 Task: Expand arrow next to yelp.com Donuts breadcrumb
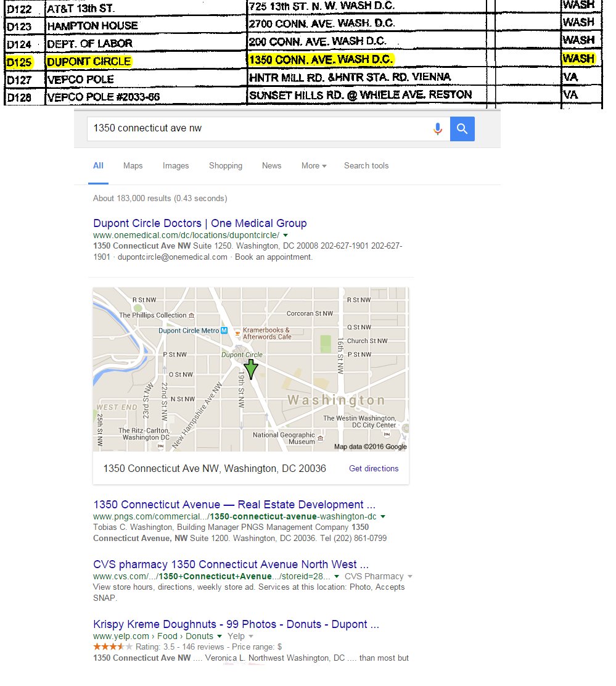[220, 637]
